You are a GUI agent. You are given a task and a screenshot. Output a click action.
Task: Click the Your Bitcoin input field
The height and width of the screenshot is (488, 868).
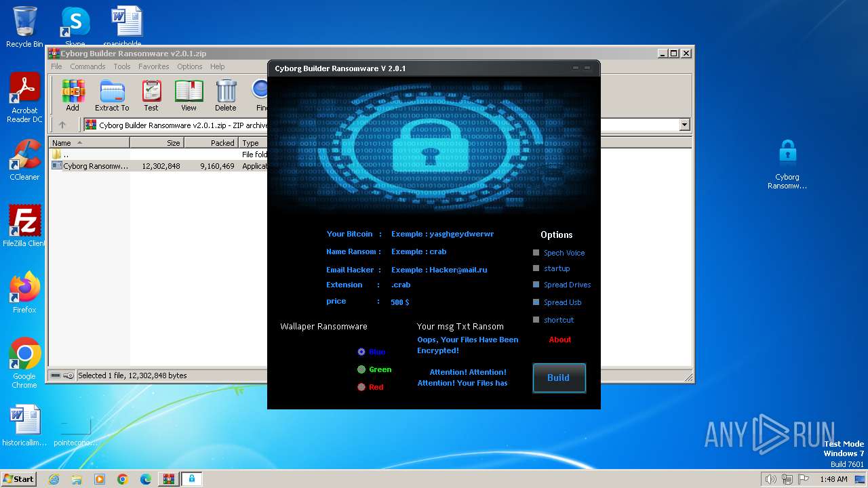click(442, 234)
